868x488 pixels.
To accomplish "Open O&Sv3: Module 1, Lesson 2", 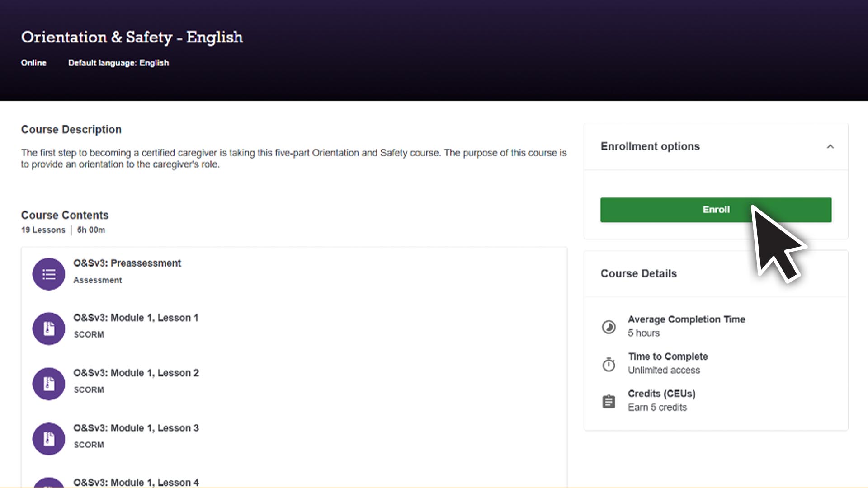I will tap(136, 373).
